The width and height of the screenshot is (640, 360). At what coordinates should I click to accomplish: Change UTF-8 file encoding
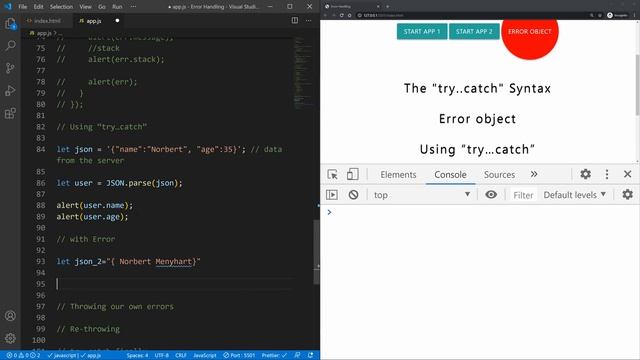coord(162,356)
